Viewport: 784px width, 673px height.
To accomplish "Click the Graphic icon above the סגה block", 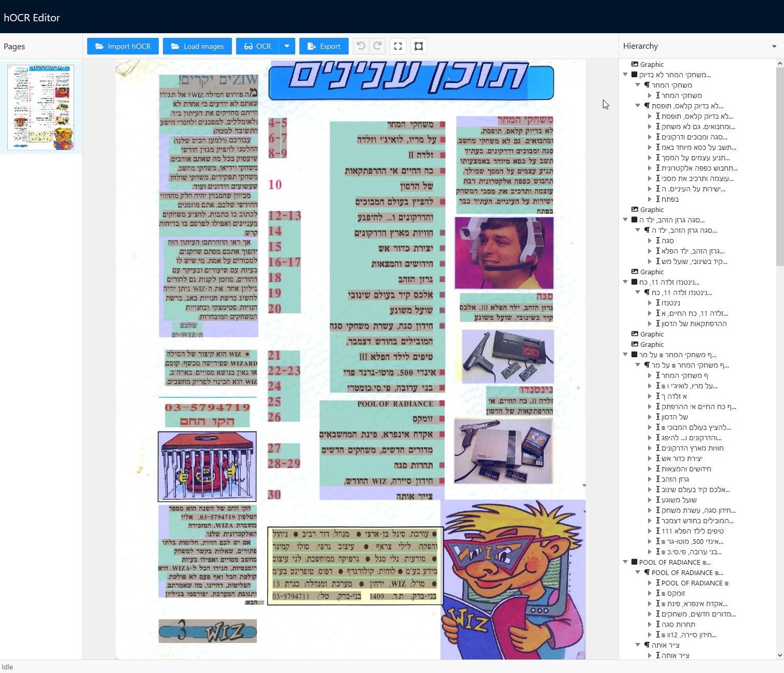I will pyautogui.click(x=635, y=209).
